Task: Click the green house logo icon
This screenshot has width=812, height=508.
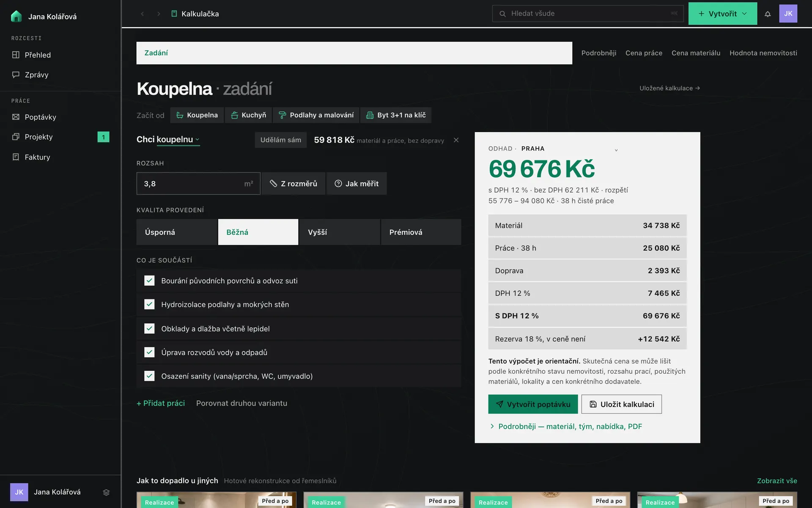Action: 16,16
